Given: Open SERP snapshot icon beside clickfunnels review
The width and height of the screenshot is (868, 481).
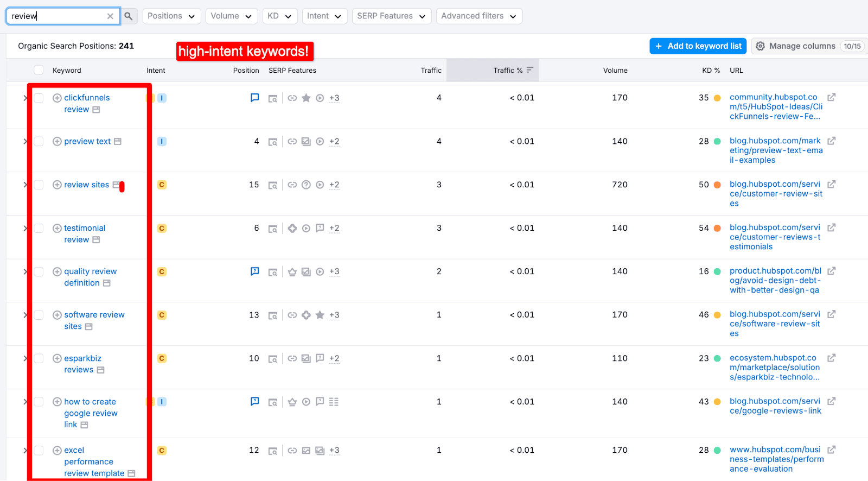Looking at the screenshot, I should pyautogui.click(x=96, y=110).
